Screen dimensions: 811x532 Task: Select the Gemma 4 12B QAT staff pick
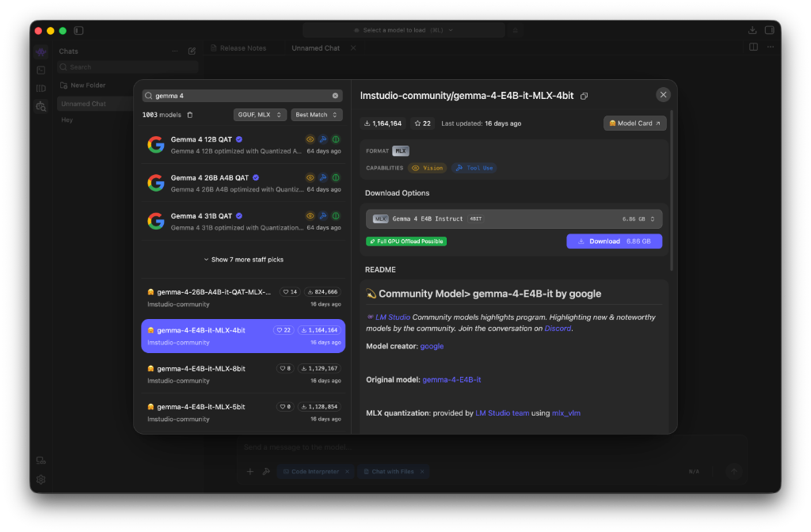coord(243,146)
